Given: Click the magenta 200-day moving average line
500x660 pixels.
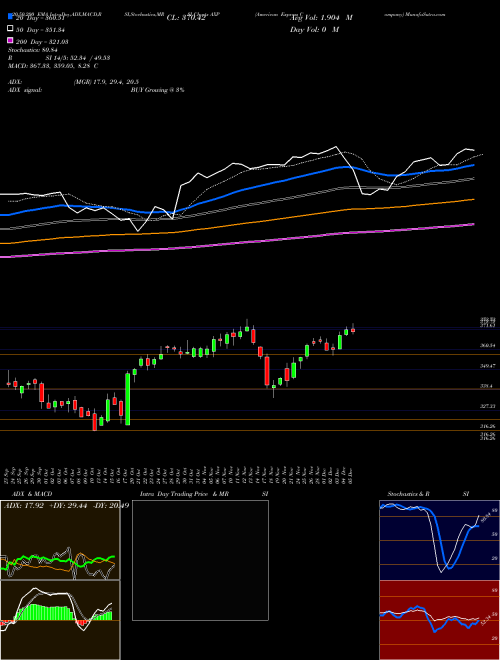Looking at the screenshot, I should (x=236, y=243).
